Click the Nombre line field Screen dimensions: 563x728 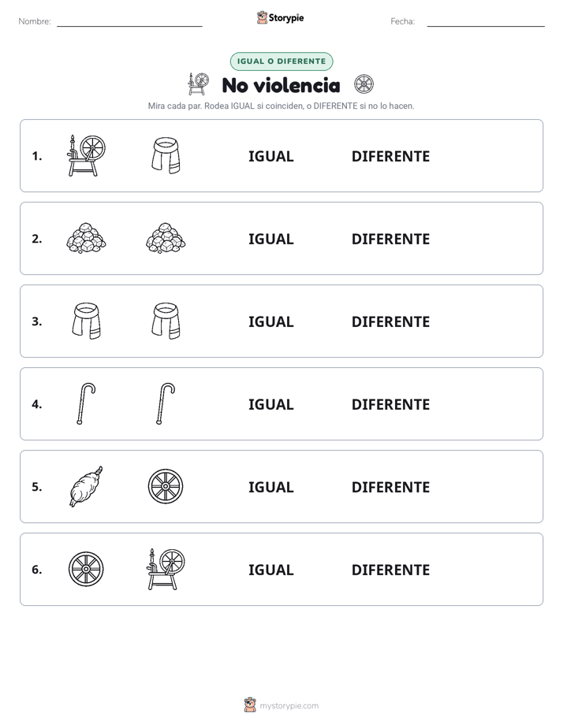129,21
